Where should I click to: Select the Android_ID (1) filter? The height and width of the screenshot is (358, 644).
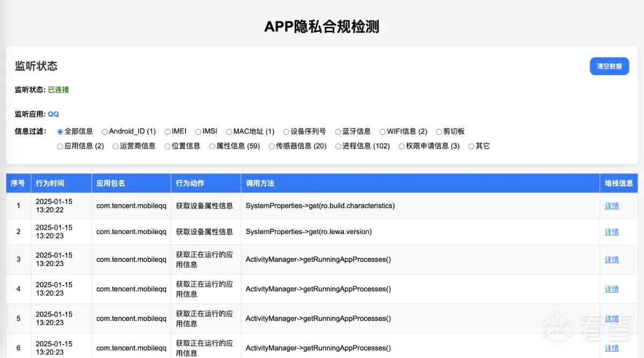pos(105,131)
